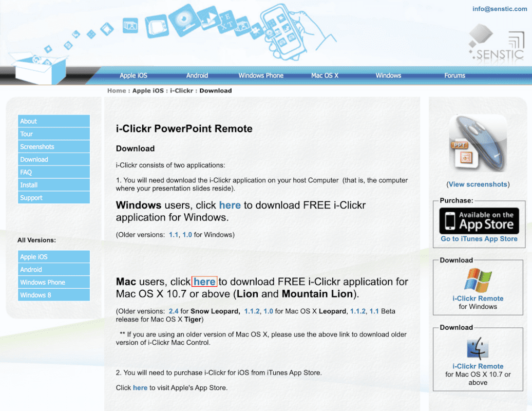Image resolution: width=532 pixels, height=411 pixels.
Task: Click i-Clickr Remote for Windows link
Action: (478, 298)
